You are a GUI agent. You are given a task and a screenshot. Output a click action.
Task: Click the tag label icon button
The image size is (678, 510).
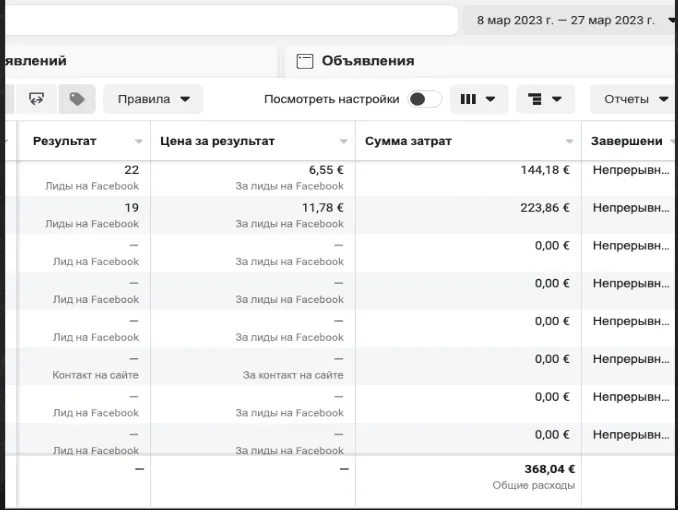point(77,99)
